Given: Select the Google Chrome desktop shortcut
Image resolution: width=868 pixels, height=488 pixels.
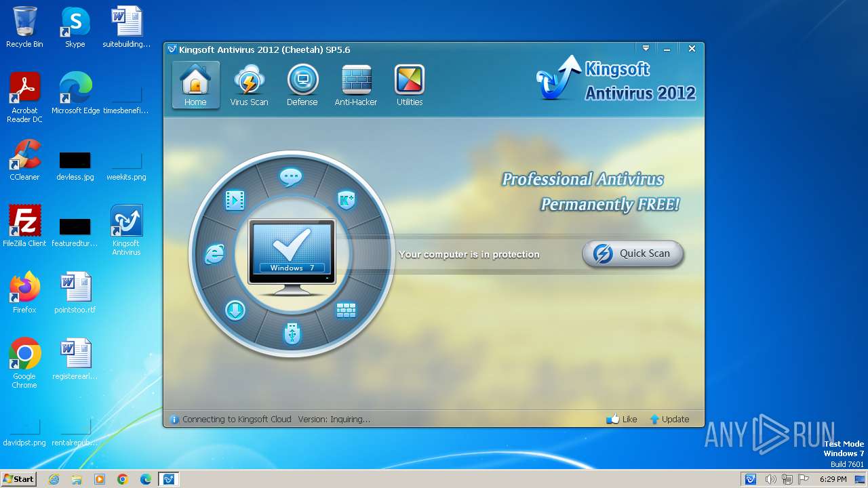Looking at the screenshot, I should (24, 363).
